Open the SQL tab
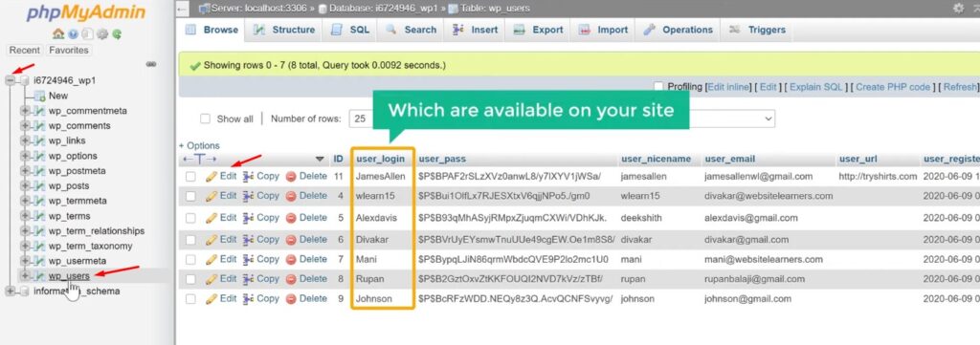 pyautogui.click(x=350, y=30)
